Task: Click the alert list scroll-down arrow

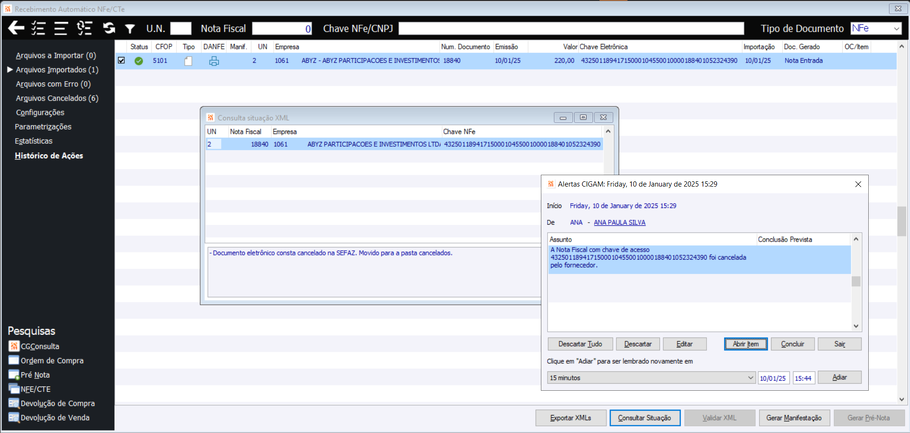Action: pos(856,327)
